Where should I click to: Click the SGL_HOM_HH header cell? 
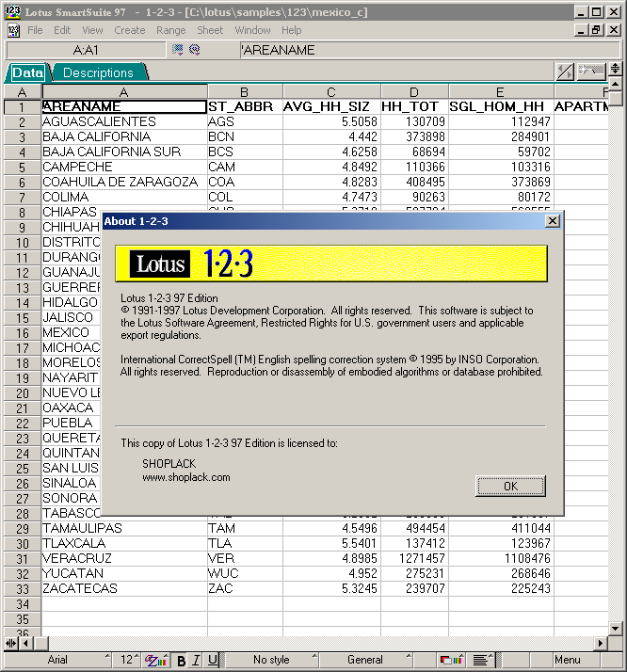[x=501, y=106]
